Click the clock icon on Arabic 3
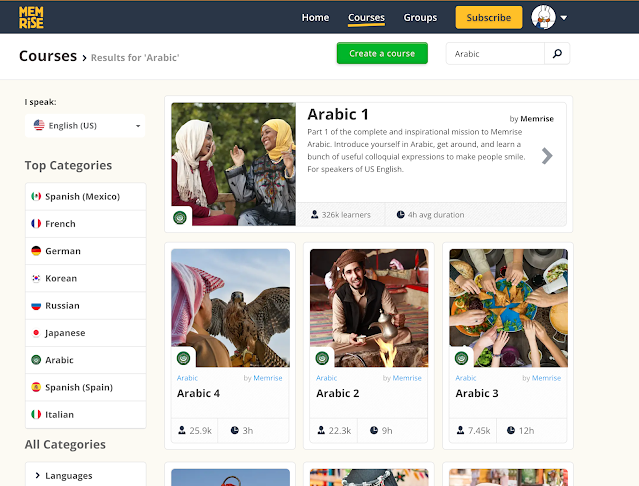Viewport: 639px width, 486px height. [x=511, y=430]
